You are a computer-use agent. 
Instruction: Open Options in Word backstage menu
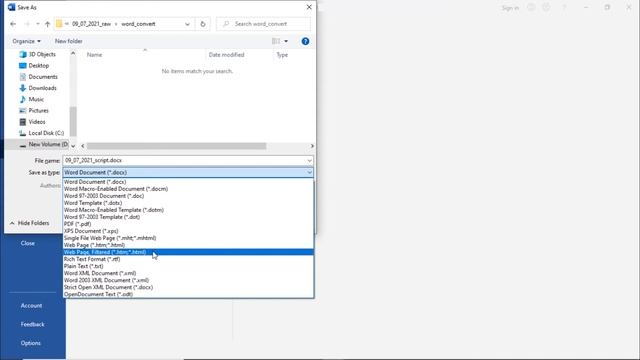(x=31, y=343)
